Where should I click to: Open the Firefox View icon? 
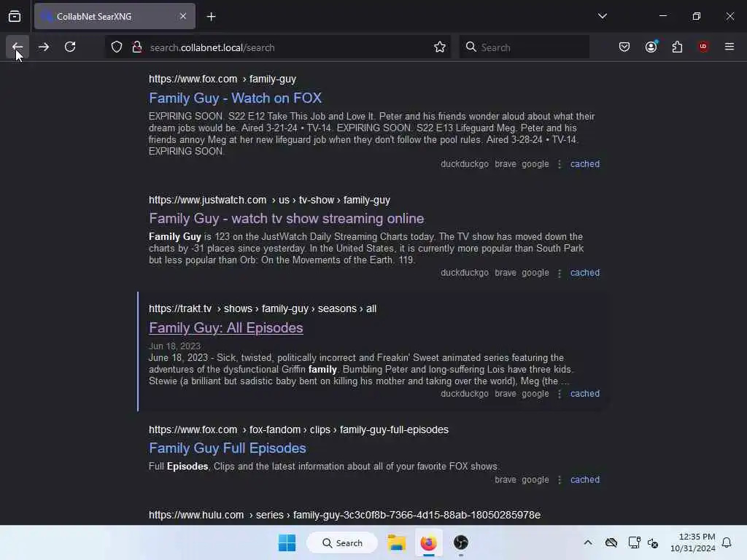point(15,17)
